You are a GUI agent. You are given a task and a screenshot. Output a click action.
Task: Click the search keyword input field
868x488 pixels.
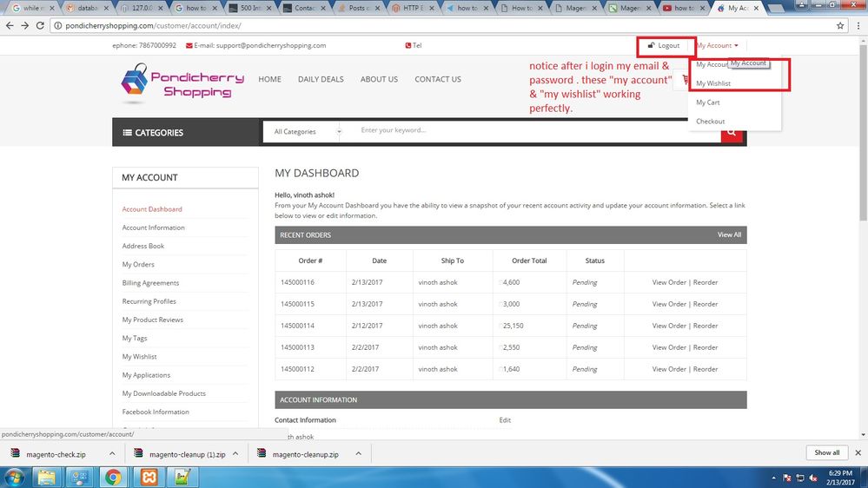point(530,131)
